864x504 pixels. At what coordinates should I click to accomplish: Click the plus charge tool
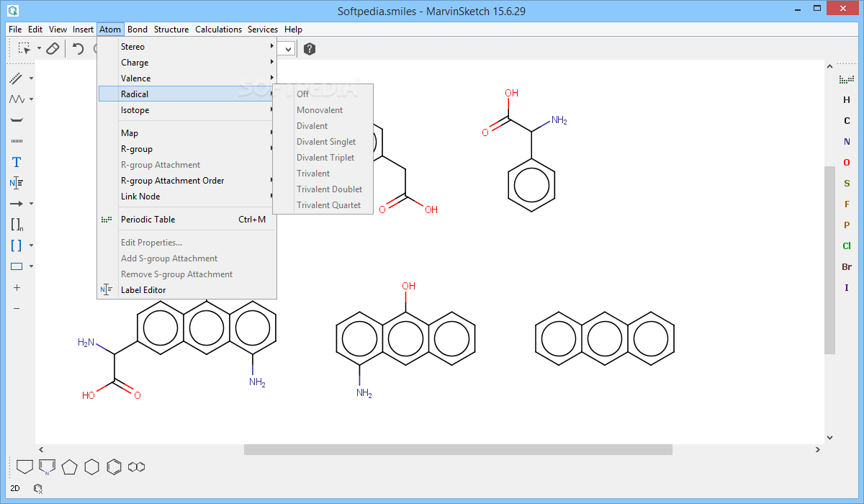pos(17,287)
